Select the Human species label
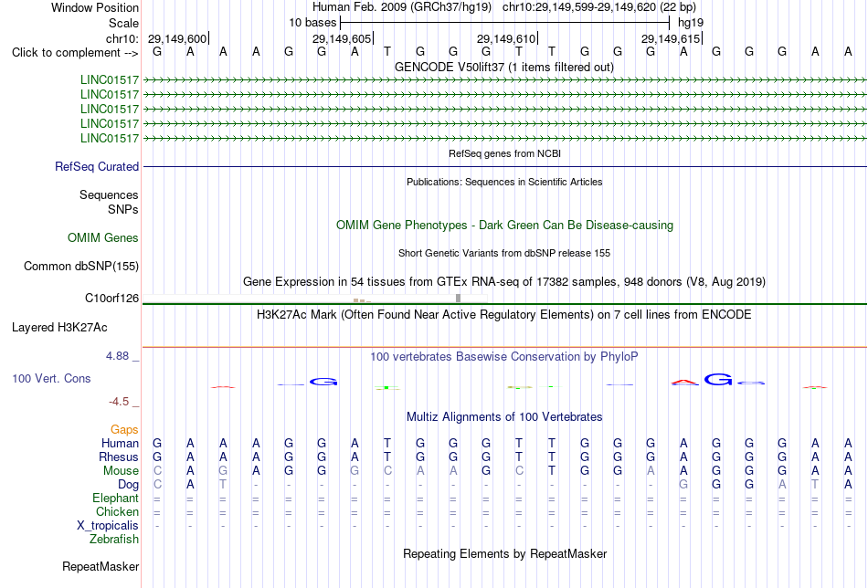 [x=120, y=443]
